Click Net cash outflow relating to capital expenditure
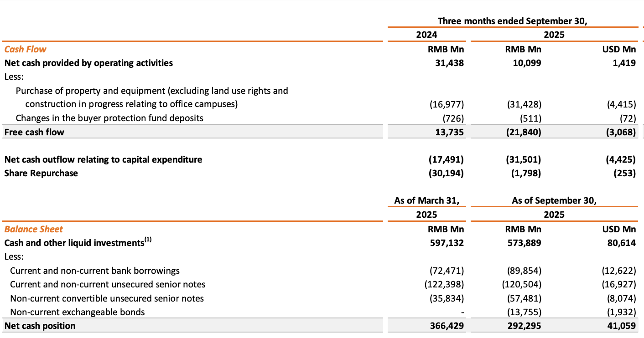The image size is (644, 338). coord(103,159)
